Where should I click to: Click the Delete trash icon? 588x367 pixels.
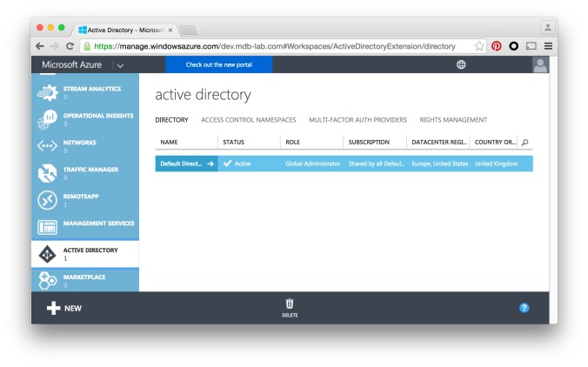tap(290, 304)
